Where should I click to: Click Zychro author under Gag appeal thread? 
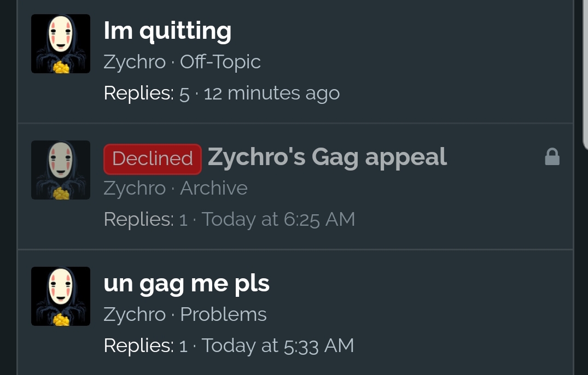pos(135,188)
